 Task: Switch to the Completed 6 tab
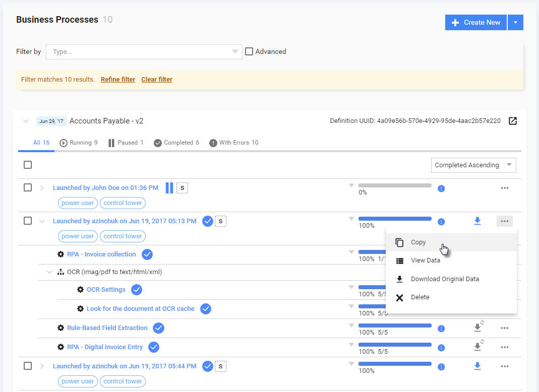click(176, 143)
